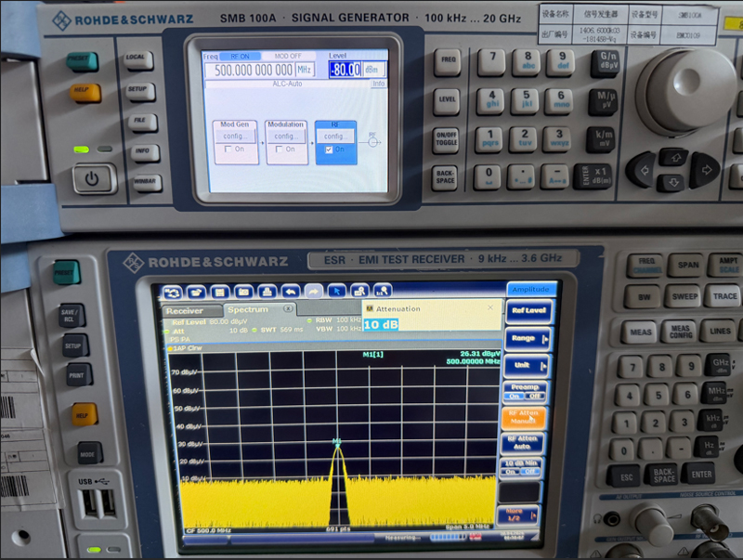The image size is (743, 560).
Task: Push the green PRESET key on the signal generator
Action: click(x=82, y=60)
